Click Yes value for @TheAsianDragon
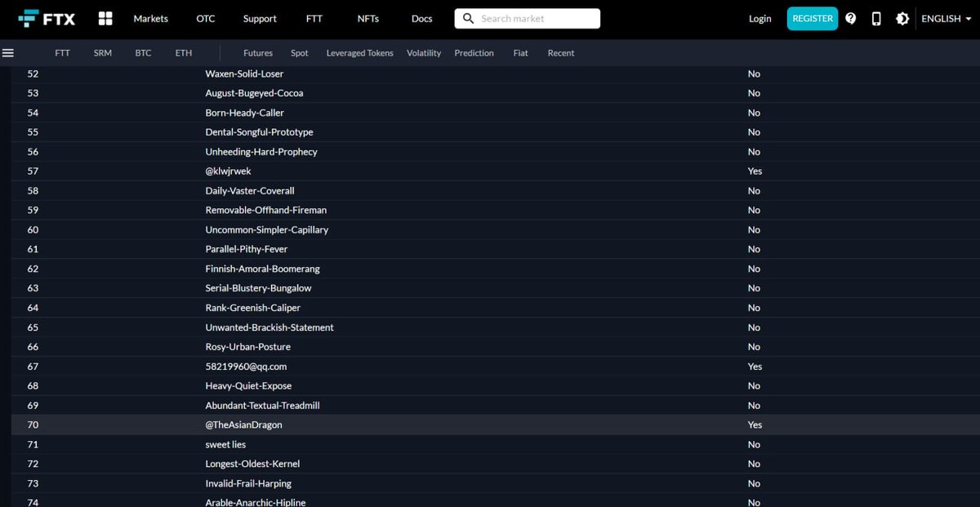This screenshot has width=980, height=507. click(755, 425)
